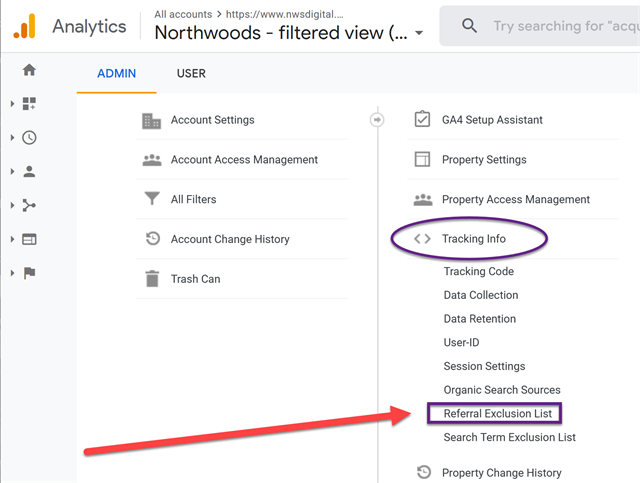Image resolution: width=640 pixels, height=483 pixels.
Task: Click into the Try searching field
Action: 566,26
